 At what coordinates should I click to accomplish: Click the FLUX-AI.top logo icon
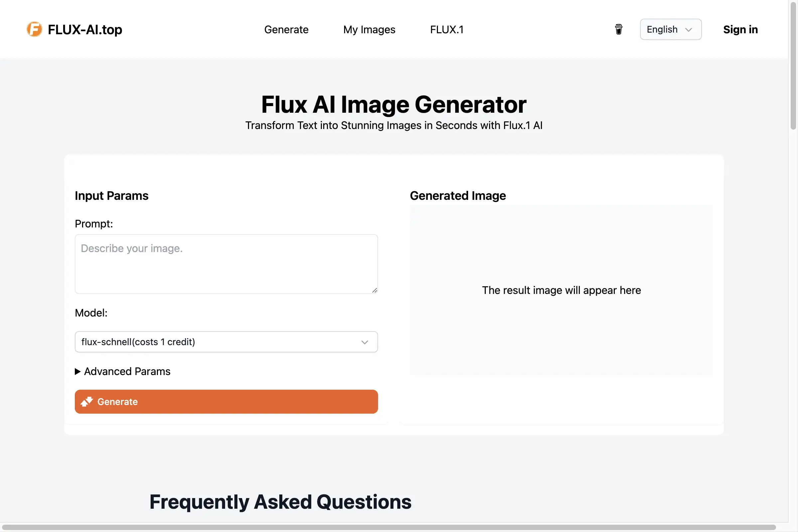tap(34, 29)
